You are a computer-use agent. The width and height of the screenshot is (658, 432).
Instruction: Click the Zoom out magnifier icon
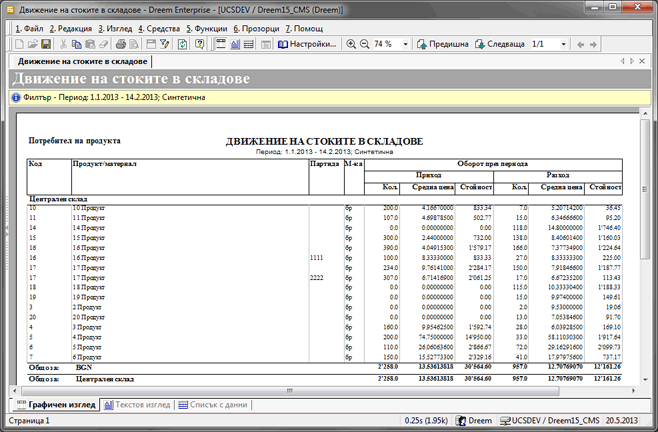pos(364,44)
